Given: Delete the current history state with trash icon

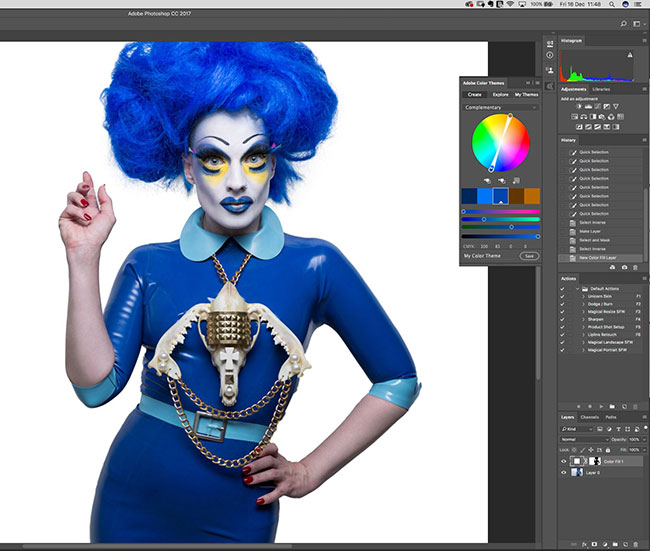Looking at the screenshot, I should pyautogui.click(x=636, y=268).
